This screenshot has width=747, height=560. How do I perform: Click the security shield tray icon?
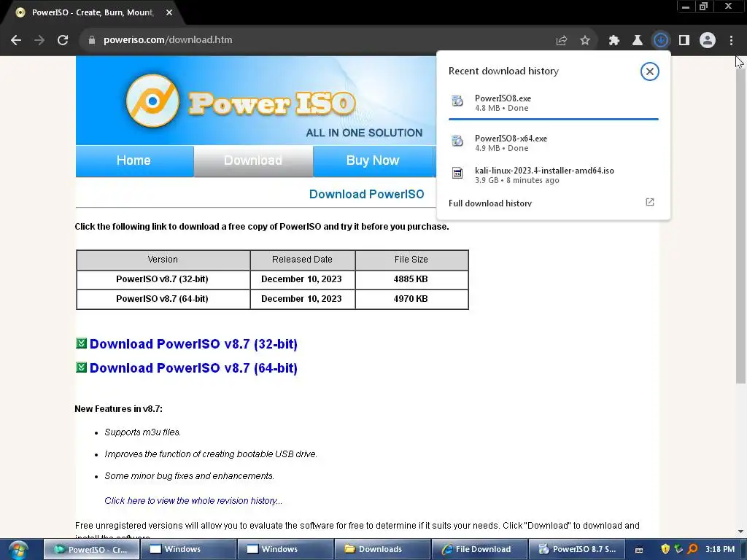[665, 550]
